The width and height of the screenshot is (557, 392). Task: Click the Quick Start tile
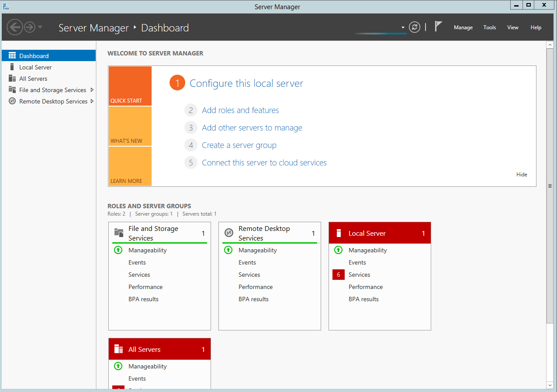[130, 86]
